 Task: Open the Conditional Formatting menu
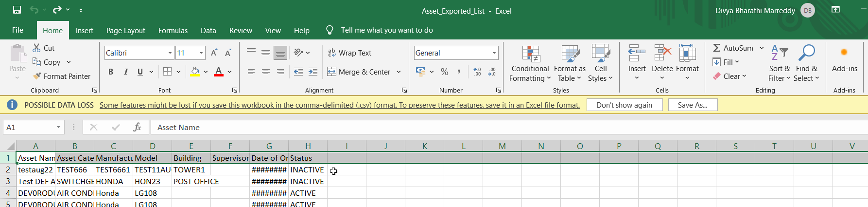click(x=530, y=63)
